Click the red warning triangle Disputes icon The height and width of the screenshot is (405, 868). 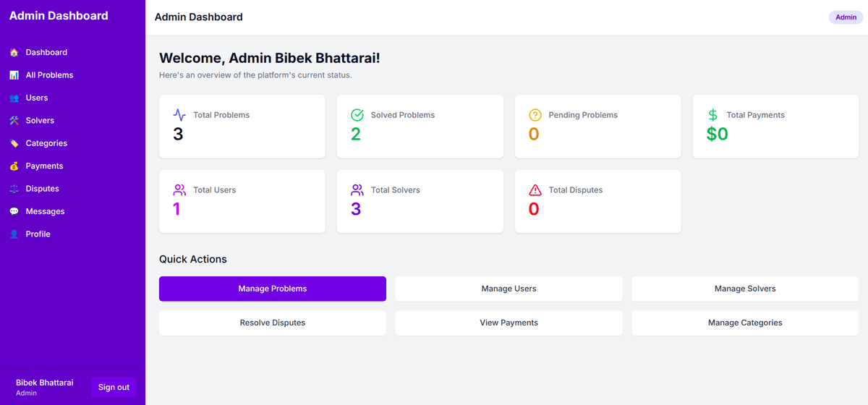[535, 190]
